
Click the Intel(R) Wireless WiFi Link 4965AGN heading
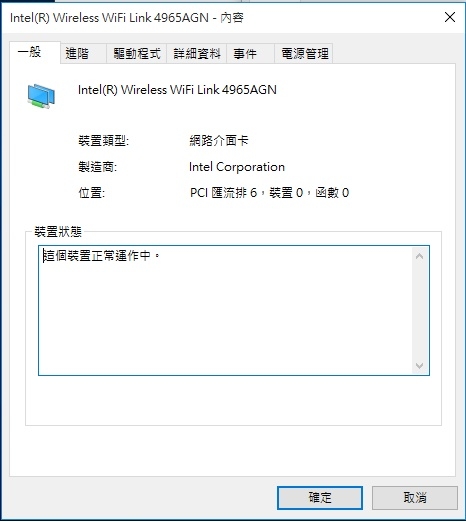pos(177,90)
